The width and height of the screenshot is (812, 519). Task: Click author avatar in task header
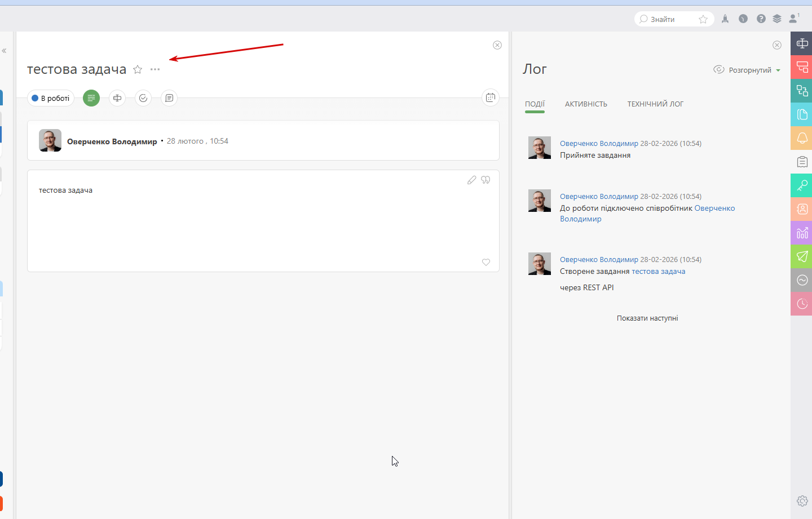(50, 140)
